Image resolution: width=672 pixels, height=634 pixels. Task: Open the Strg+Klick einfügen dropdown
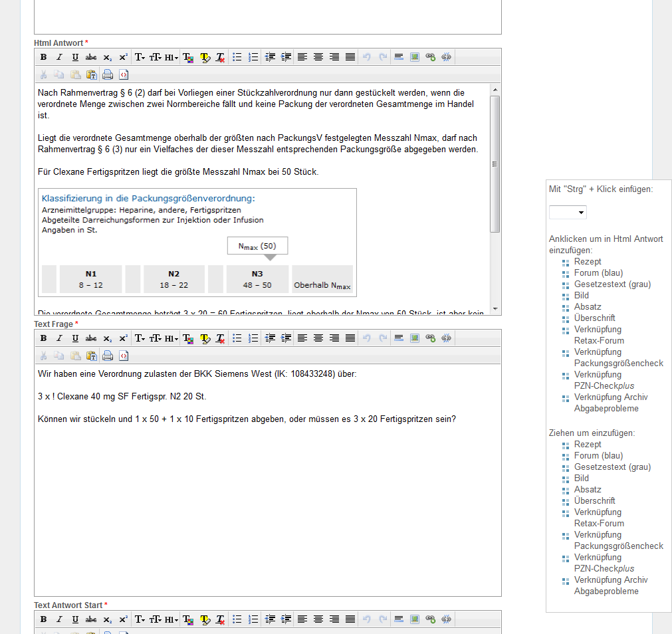(568, 213)
